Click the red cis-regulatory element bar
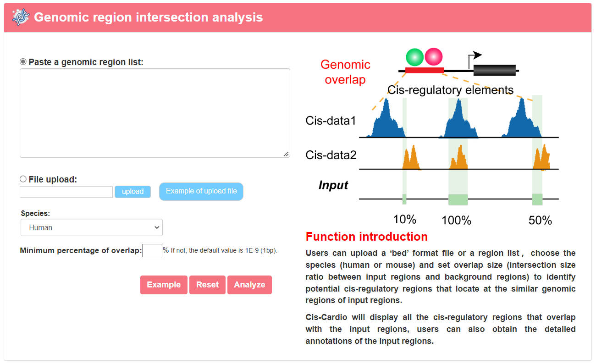Image resolution: width=596 pixels, height=364 pixels. 425,70
